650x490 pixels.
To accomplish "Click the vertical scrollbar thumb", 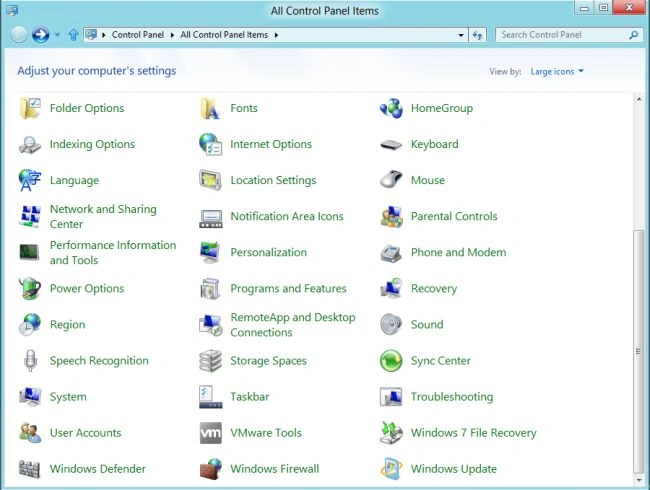I will [639, 352].
